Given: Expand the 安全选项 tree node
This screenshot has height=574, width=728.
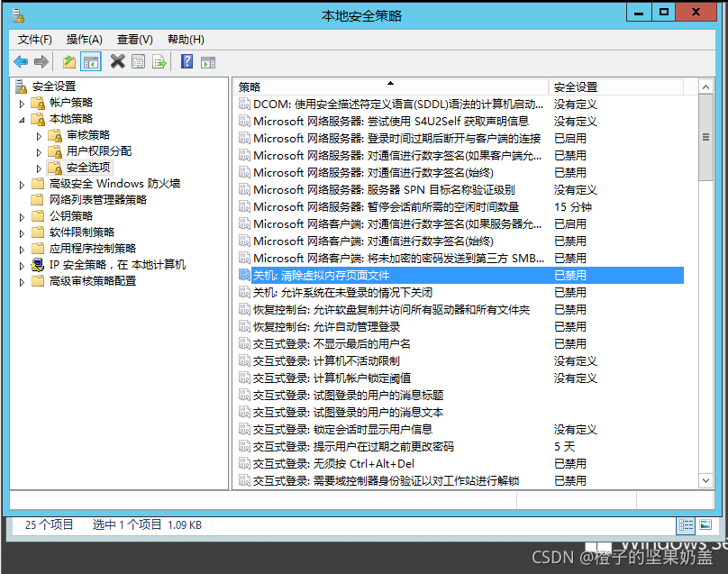Looking at the screenshot, I should (39, 169).
